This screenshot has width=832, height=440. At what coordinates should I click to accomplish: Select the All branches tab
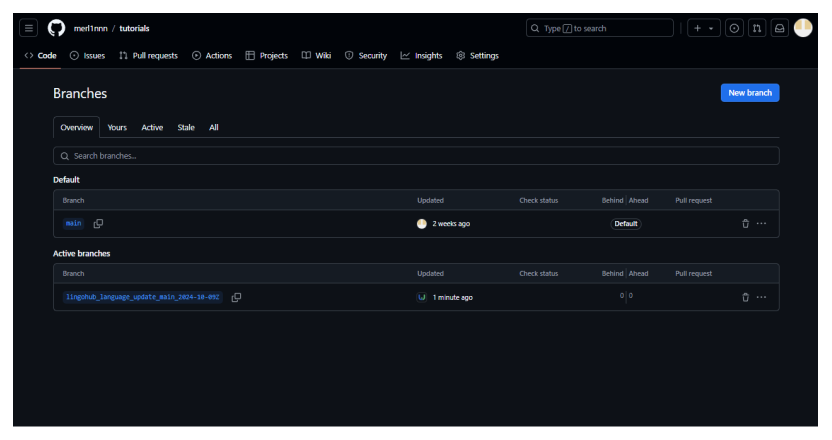click(214, 127)
